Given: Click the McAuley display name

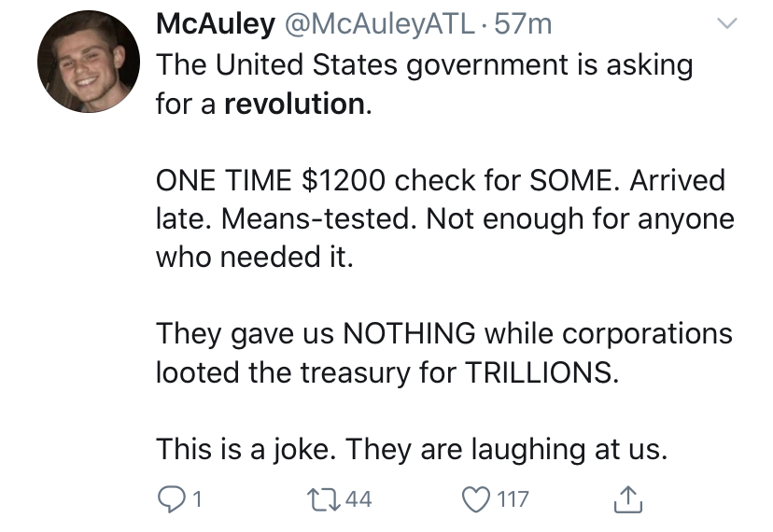Looking at the screenshot, I should click(216, 23).
